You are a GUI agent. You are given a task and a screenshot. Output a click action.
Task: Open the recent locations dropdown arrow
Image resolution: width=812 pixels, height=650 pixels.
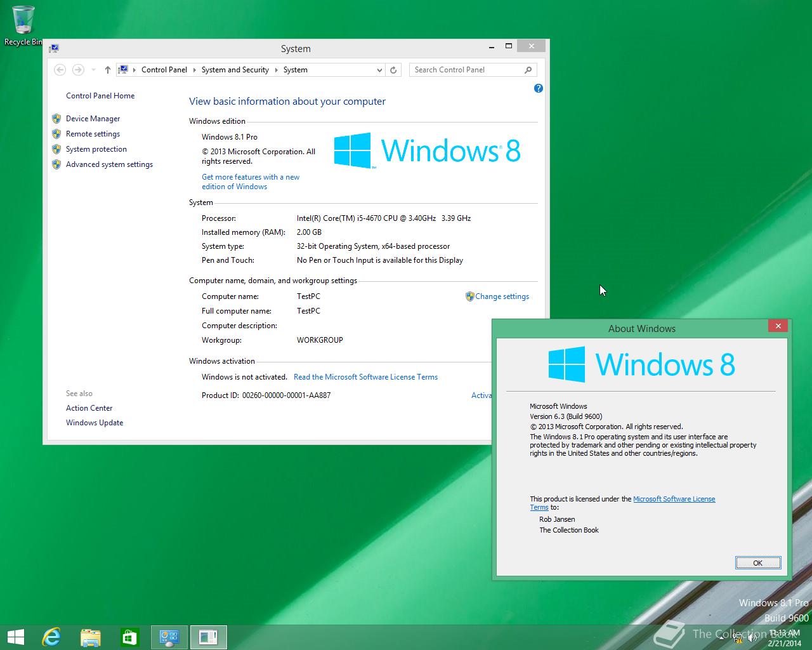tap(93, 70)
